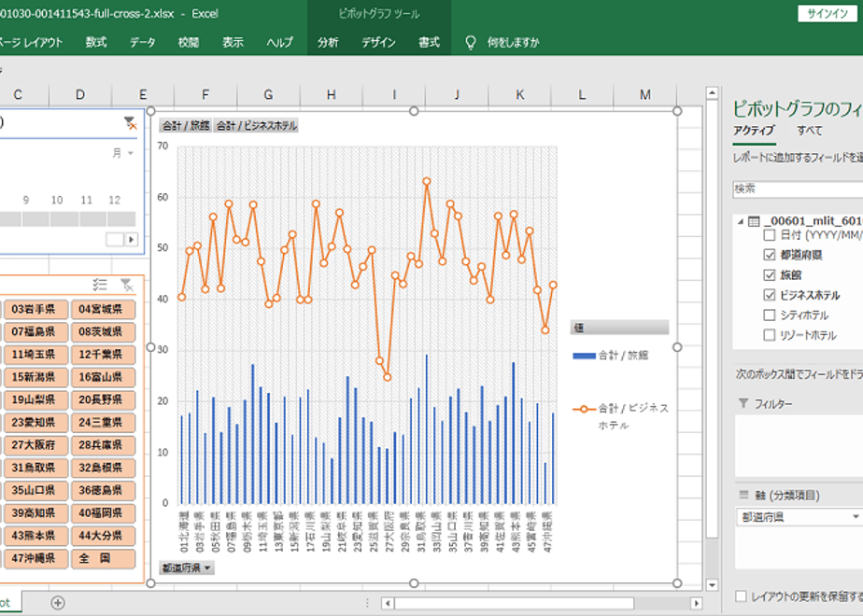Open the 分析 pivot chart tab
Image resolution: width=863 pixels, height=616 pixels.
tap(328, 42)
